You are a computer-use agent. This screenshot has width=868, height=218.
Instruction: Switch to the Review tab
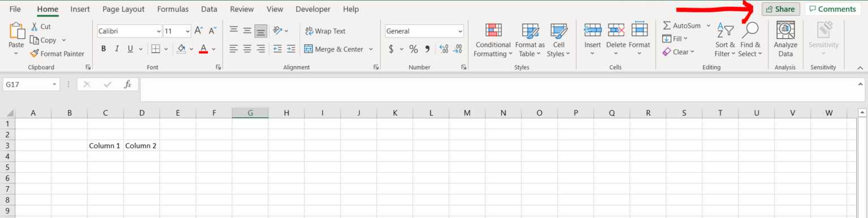pyautogui.click(x=242, y=9)
